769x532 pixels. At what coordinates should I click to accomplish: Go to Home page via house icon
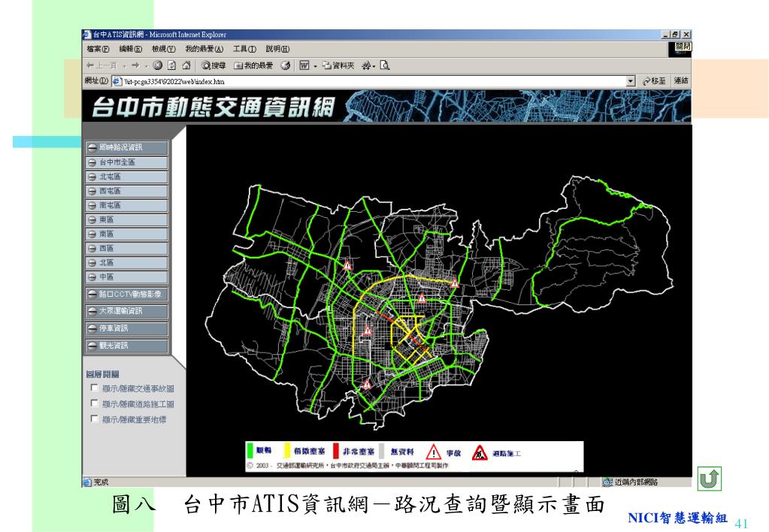point(186,65)
